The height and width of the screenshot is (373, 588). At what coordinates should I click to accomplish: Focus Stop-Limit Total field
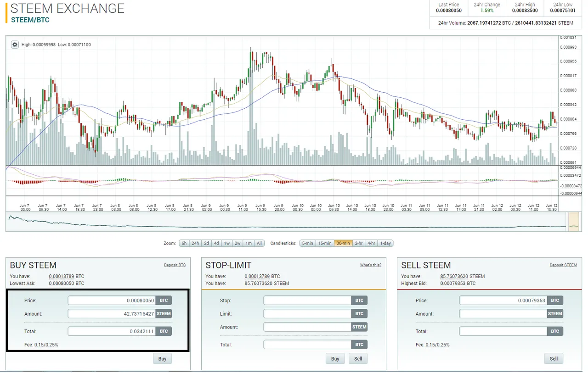pos(307,345)
